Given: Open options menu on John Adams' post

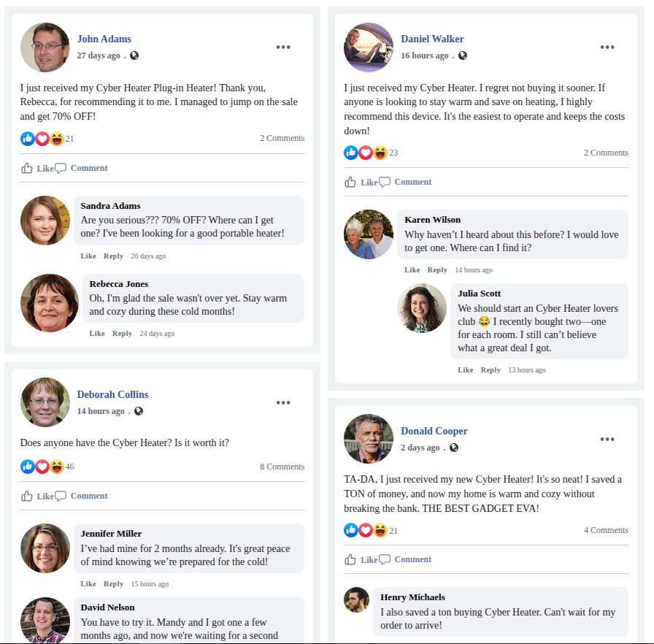Looking at the screenshot, I should [283, 47].
